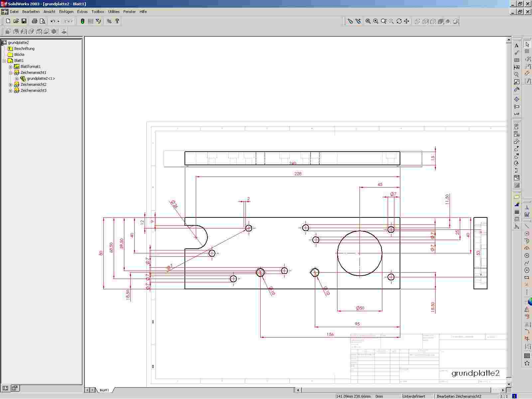The image size is (532, 399).
Task: Click the New document icon
Action: [x=8, y=21]
